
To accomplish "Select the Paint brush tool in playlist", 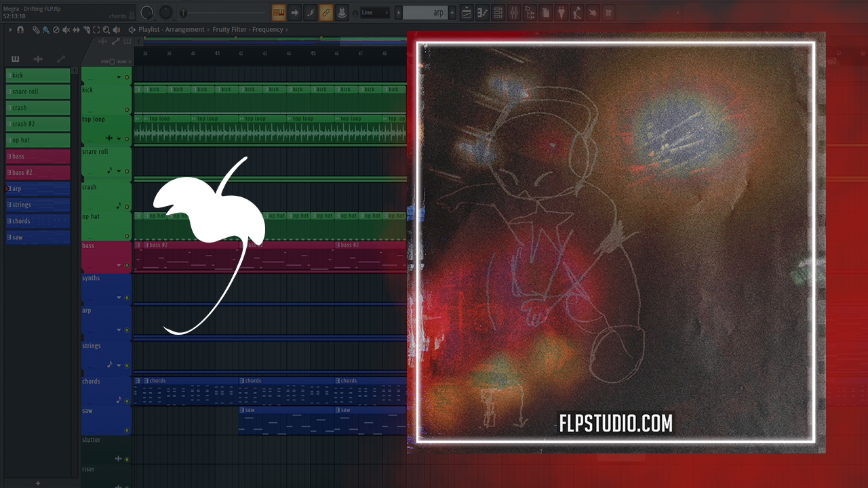I will 45,30.
